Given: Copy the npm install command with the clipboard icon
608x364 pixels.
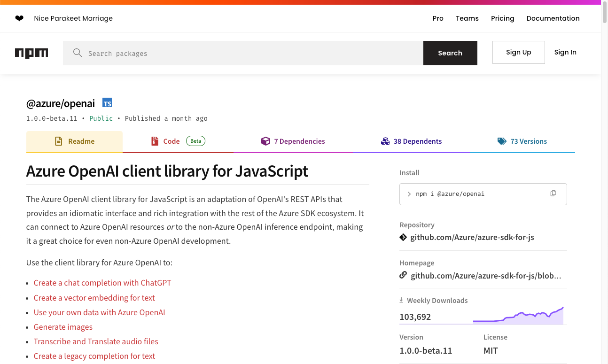Looking at the screenshot, I should 553,193.
